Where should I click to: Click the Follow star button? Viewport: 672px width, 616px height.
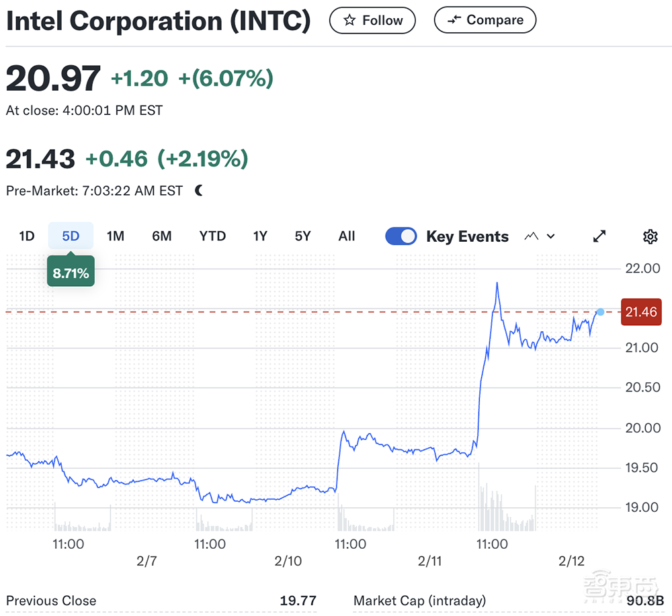click(372, 21)
